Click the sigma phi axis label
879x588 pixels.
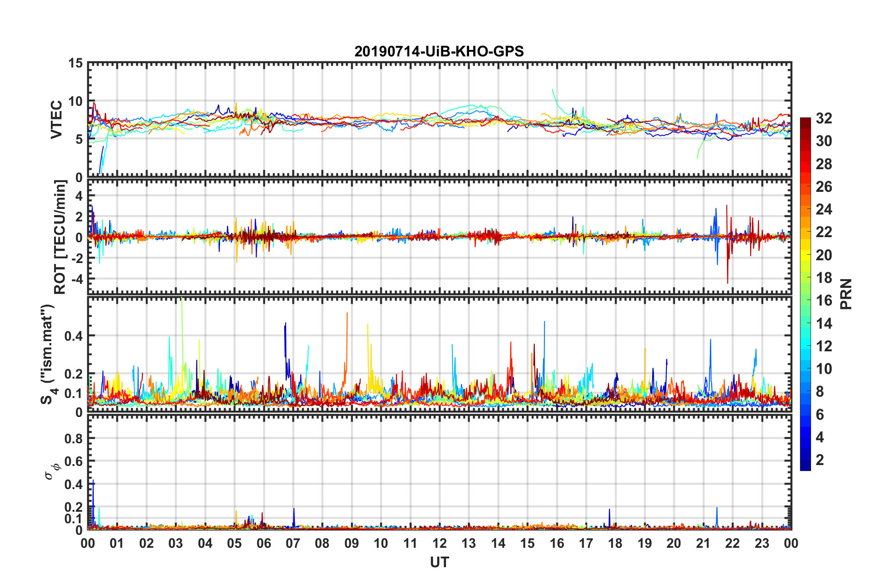click(52, 472)
